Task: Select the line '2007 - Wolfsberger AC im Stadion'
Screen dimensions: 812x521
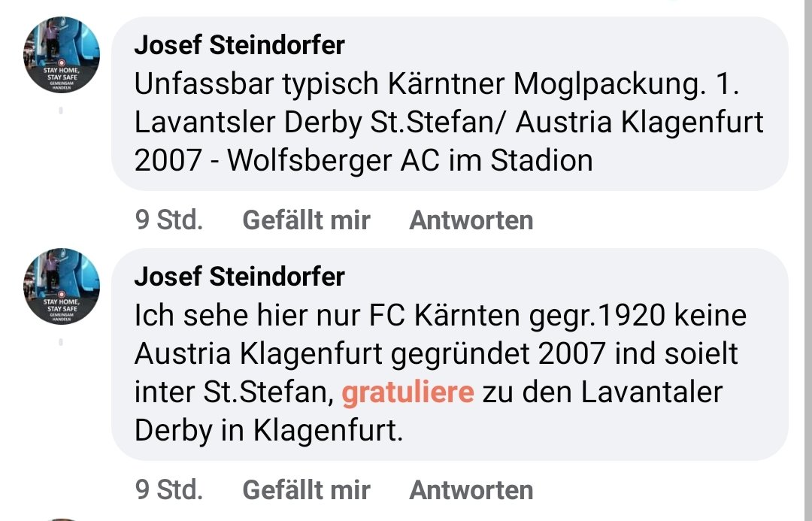Action: pyautogui.click(x=364, y=161)
